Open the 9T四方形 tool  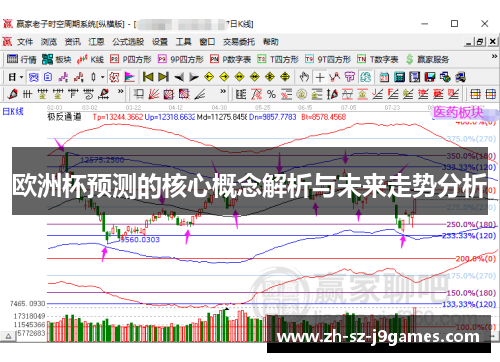(328, 59)
